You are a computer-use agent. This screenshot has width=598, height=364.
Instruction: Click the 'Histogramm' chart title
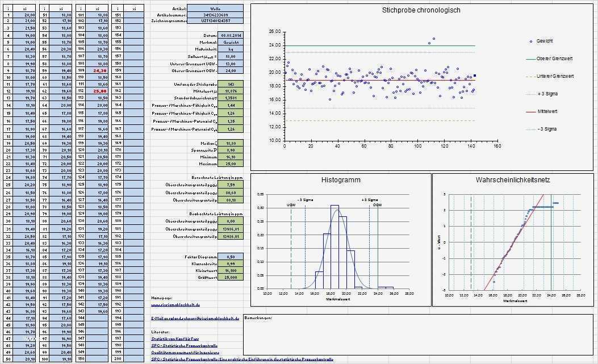point(341,179)
